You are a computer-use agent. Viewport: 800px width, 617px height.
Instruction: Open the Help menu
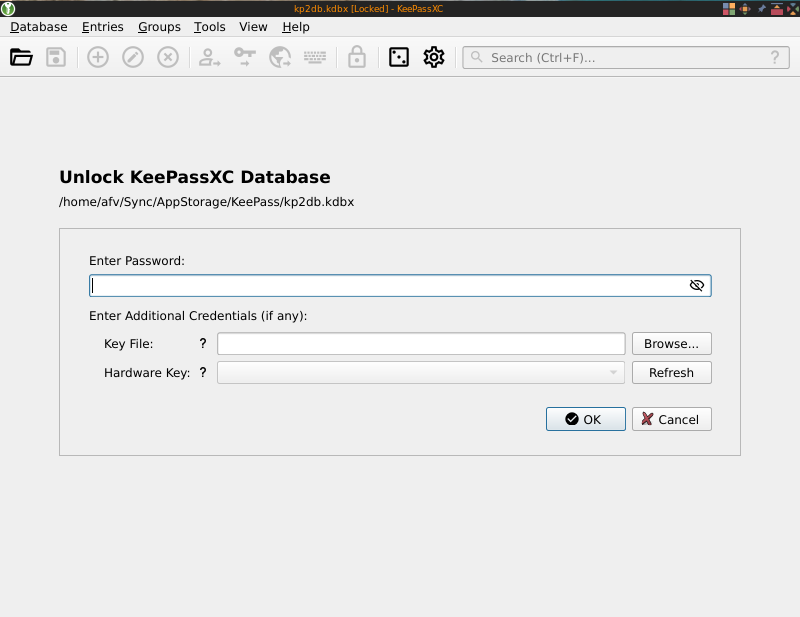[296, 27]
